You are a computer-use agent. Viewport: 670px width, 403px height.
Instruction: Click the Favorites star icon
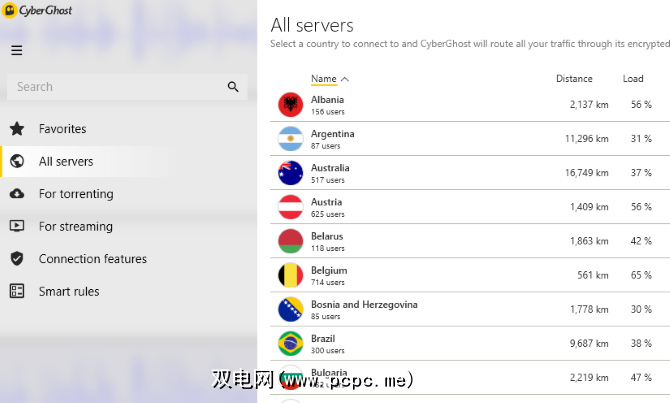click(x=17, y=129)
